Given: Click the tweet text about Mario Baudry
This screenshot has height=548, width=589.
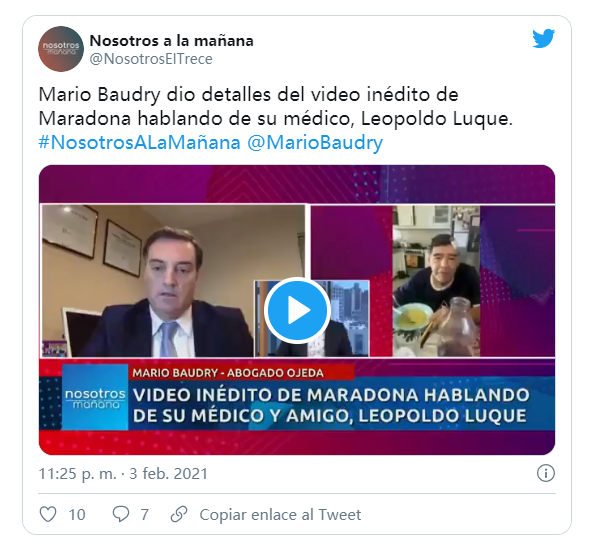Looking at the screenshot, I should [x=275, y=106].
